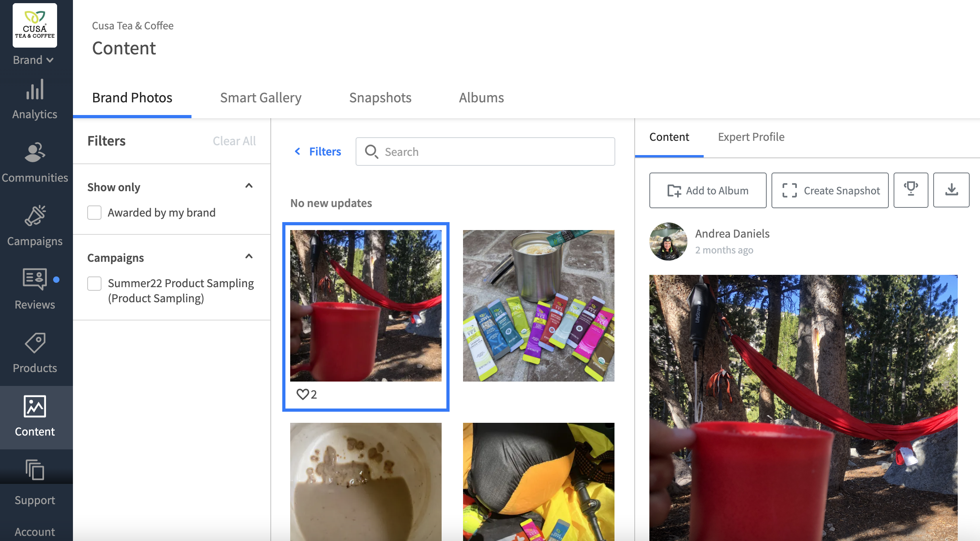Click the heart like icon under hammock photo
980x541 pixels.
(302, 394)
